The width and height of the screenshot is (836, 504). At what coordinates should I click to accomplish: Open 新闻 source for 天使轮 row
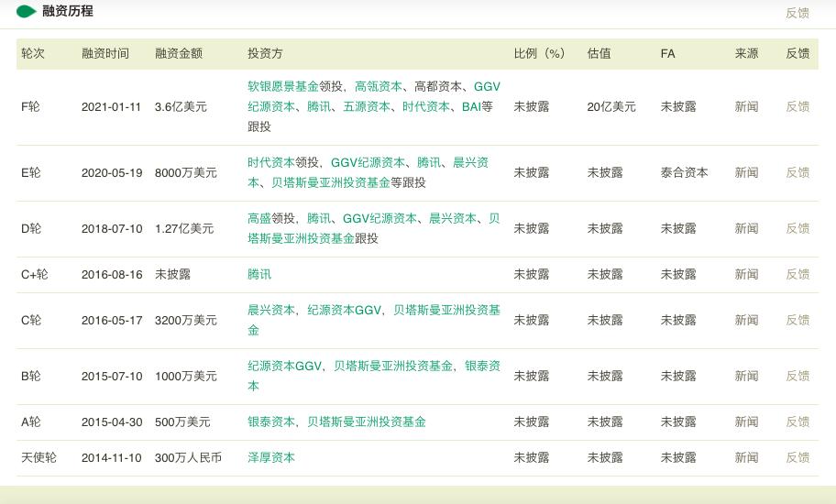coord(746,457)
